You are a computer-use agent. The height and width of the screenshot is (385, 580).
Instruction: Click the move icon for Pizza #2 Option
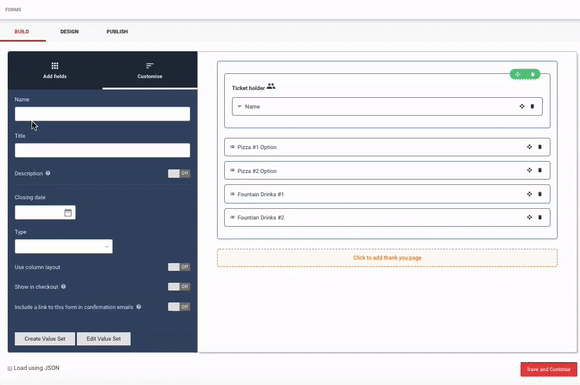[x=529, y=170]
